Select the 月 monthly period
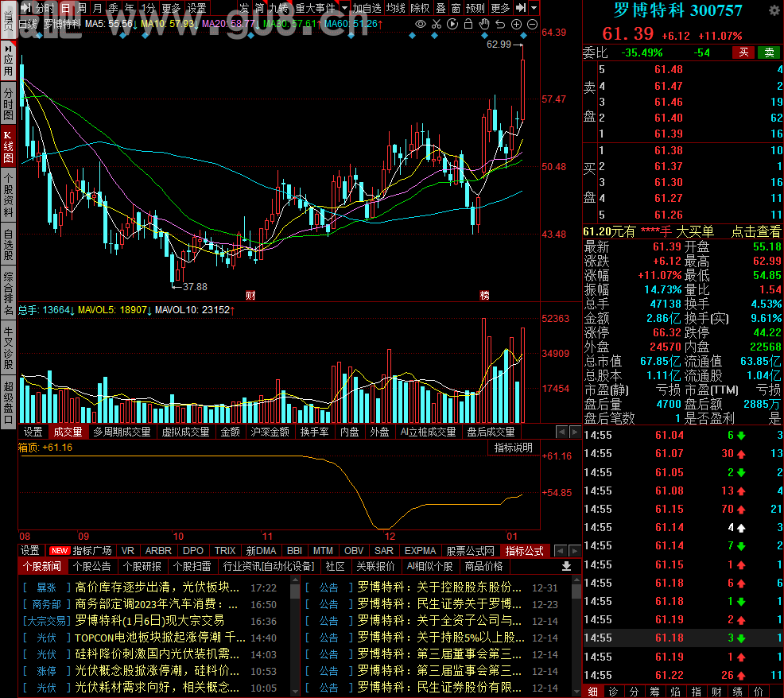Image resolution: width=784 pixels, height=698 pixels. (x=98, y=8)
